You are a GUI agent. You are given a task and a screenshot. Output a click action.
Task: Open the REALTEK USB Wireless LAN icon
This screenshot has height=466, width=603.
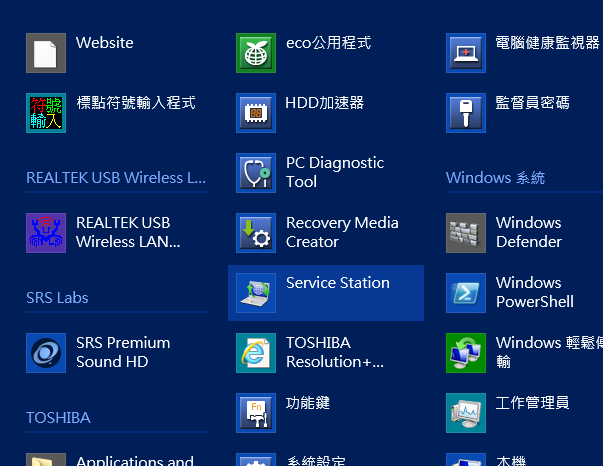(46, 233)
